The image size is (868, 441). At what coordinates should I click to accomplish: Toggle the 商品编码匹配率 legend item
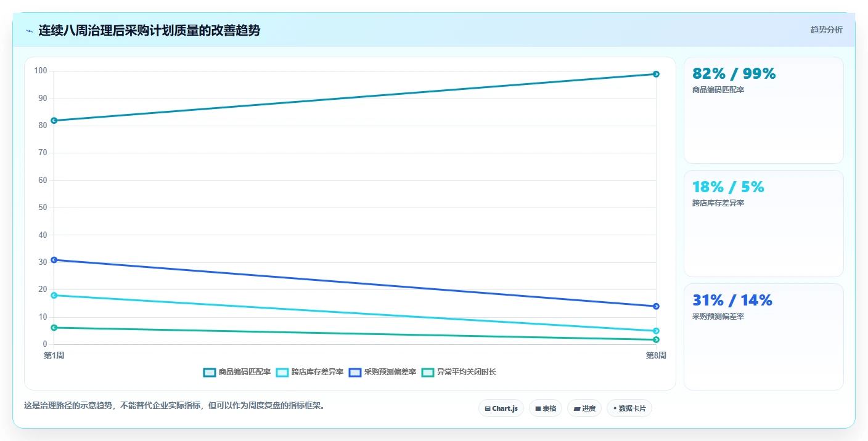point(237,372)
